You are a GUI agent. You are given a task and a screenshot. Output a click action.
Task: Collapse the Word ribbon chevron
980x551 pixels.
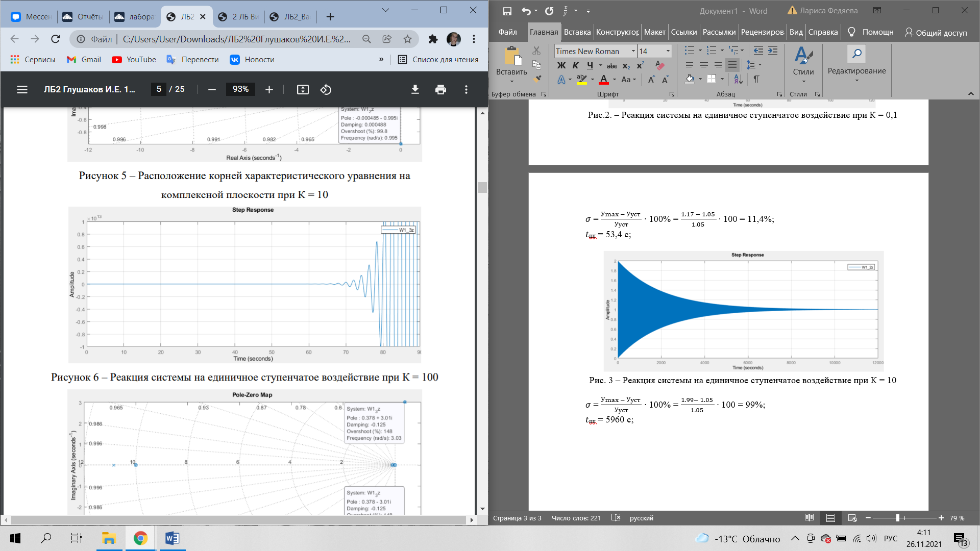pos(971,94)
